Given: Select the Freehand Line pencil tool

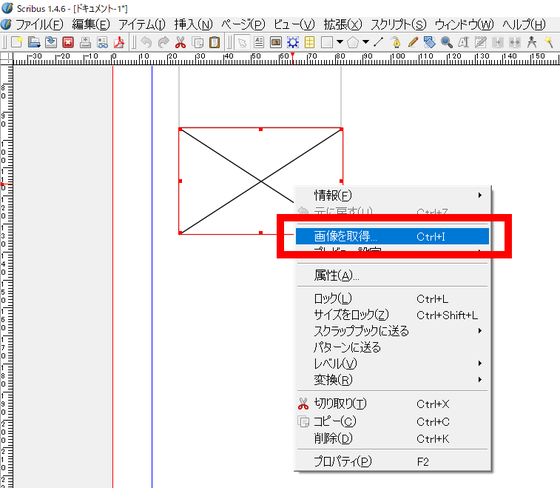Looking at the screenshot, I should [412, 43].
